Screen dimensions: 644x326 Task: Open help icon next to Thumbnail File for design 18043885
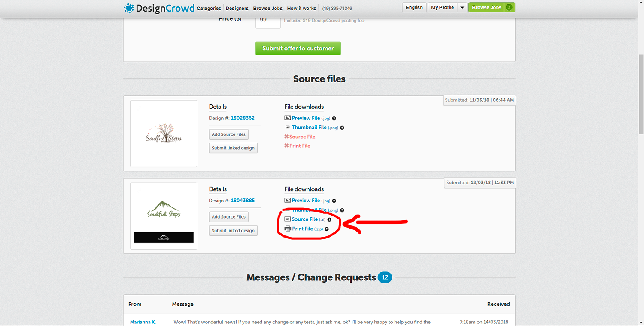point(342,210)
